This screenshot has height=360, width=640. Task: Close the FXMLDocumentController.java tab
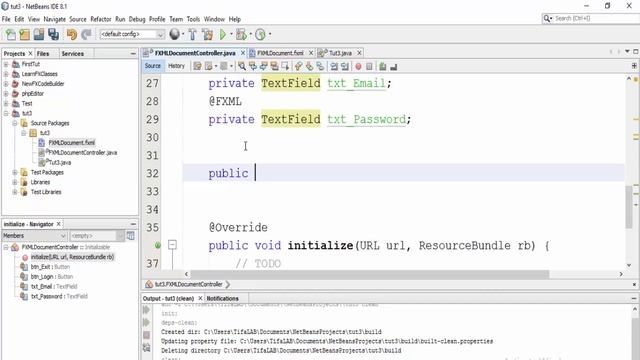pos(243,53)
